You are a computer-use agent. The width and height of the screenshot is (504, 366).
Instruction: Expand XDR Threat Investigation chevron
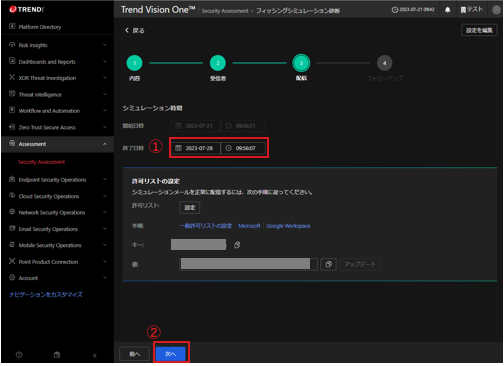pos(105,78)
